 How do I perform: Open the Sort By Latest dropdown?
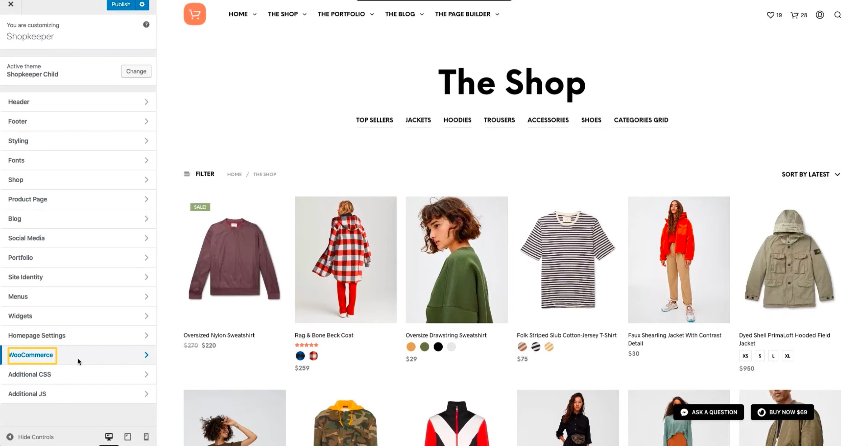coord(811,174)
